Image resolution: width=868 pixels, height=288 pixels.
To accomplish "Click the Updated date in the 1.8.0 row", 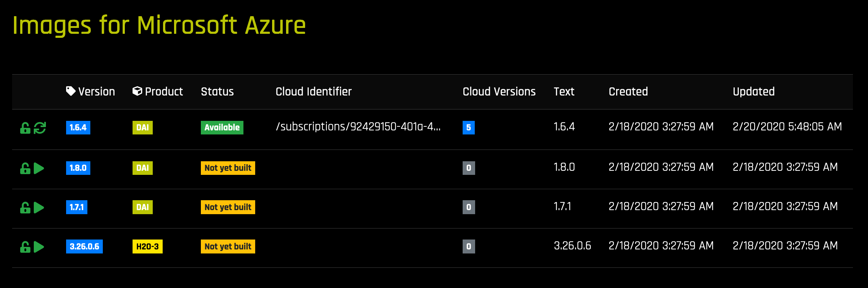I will tap(785, 167).
